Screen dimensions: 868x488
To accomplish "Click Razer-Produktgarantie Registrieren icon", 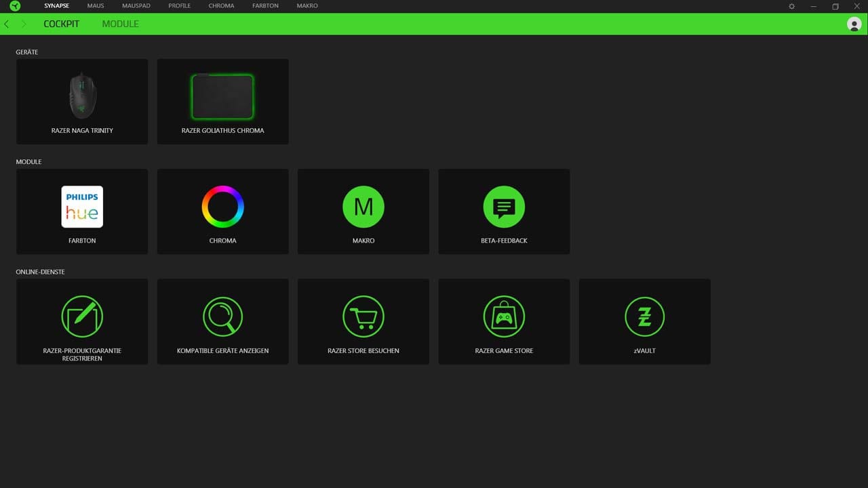I will point(82,317).
